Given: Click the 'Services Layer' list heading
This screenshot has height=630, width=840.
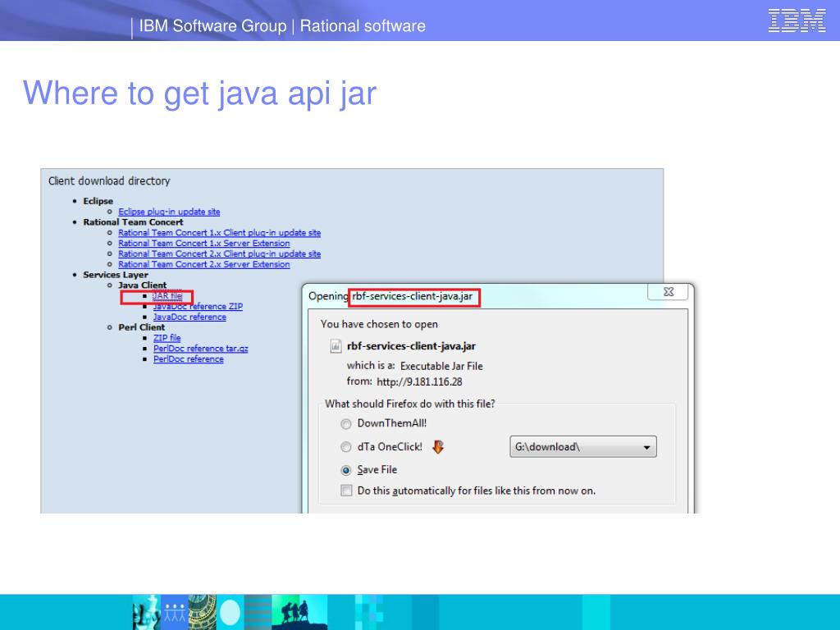Looking at the screenshot, I should (x=116, y=275).
